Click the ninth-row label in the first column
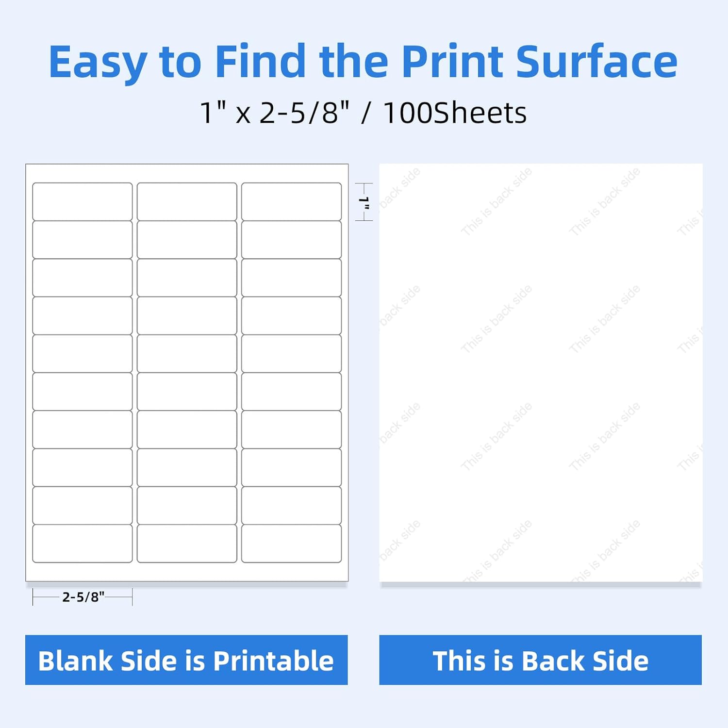Screen dimensions: 728x728 (x=83, y=506)
